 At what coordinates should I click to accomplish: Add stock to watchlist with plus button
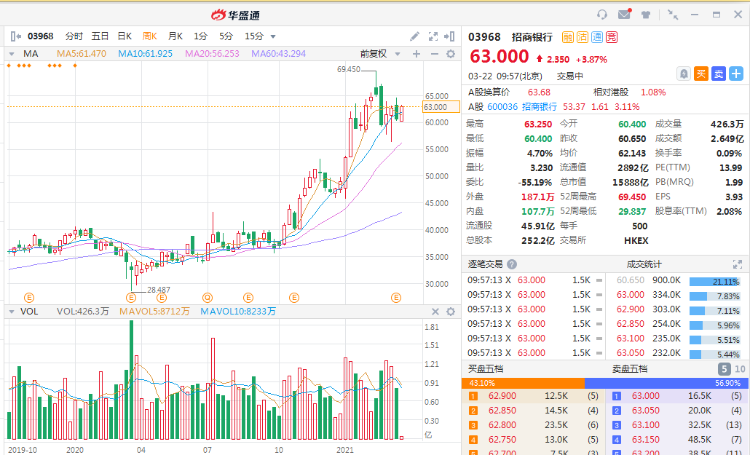click(x=735, y=73)
